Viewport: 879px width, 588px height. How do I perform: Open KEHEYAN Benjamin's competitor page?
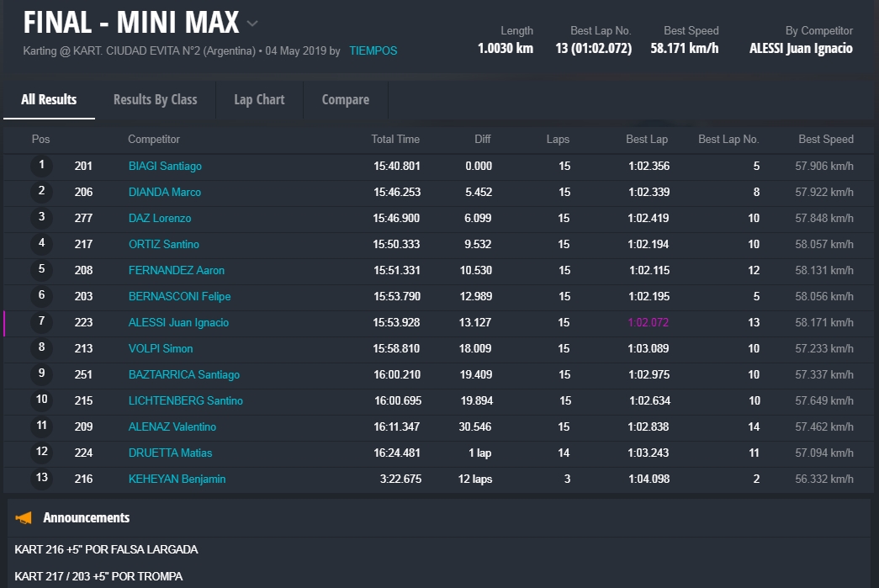(177, 479)
